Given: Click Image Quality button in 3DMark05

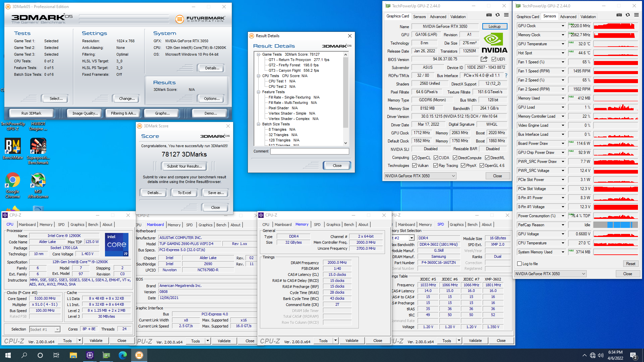Looking at the screenshot, I should coord(85,113).
